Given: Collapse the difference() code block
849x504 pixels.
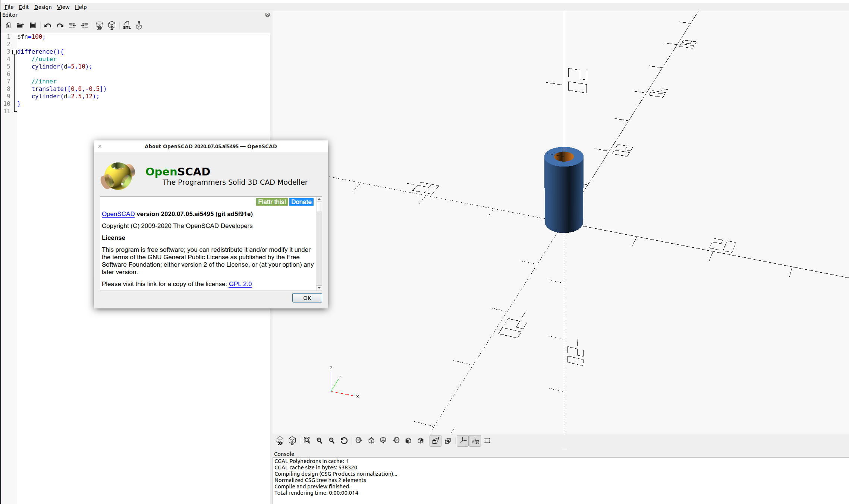Looking at the screenshot, I should [15, 51].
